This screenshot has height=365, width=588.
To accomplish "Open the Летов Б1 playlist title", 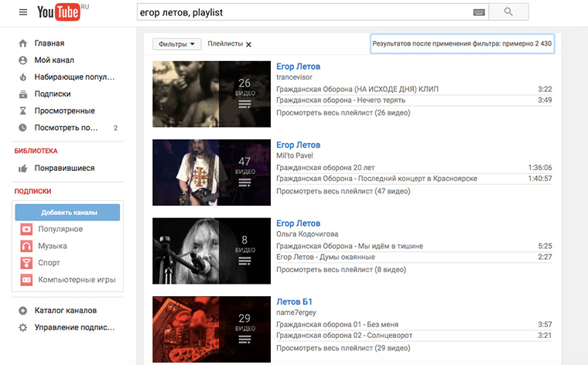I will [x=294, y=302].
